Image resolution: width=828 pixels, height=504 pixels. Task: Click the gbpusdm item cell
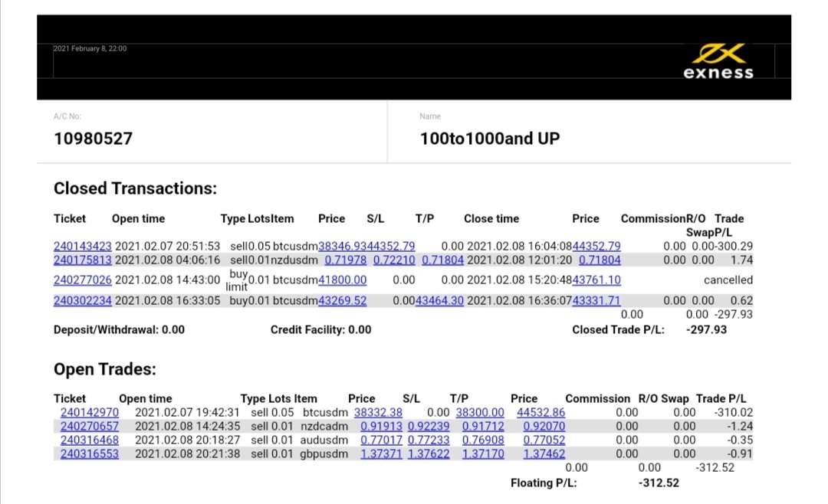point(324,453)
